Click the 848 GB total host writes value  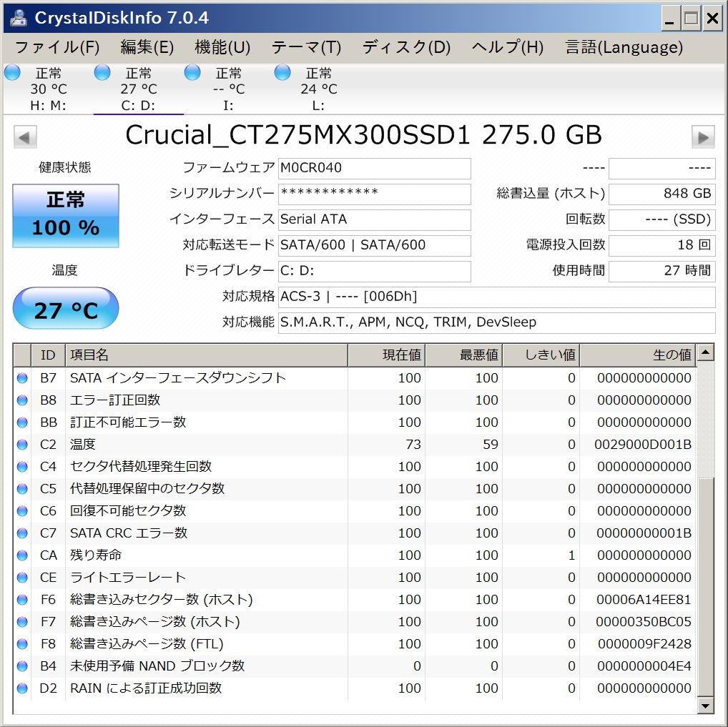[x=661, y=194]
